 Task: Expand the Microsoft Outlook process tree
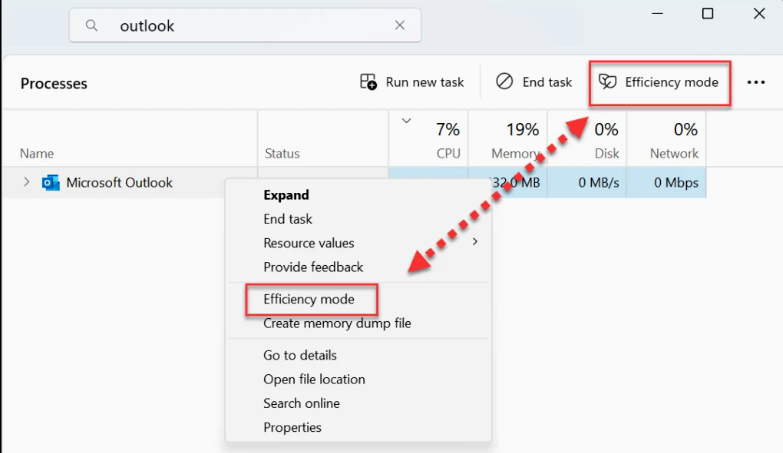click(x=27, y=183)
